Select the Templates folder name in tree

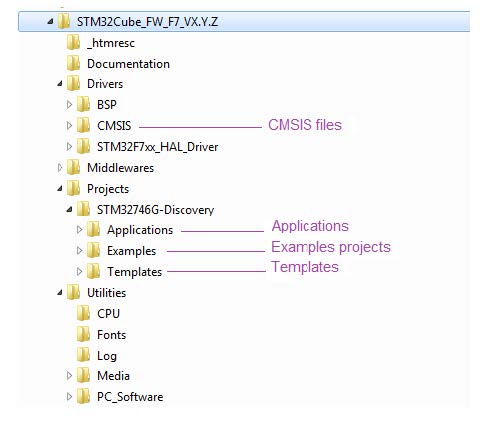134,272
